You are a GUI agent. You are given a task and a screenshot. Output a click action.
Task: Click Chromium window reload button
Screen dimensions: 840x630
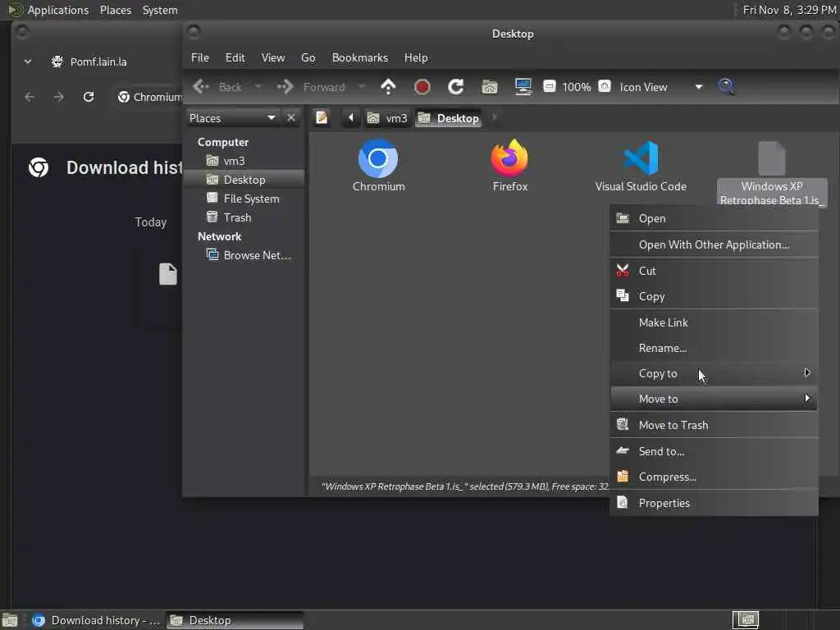point(89,97)
